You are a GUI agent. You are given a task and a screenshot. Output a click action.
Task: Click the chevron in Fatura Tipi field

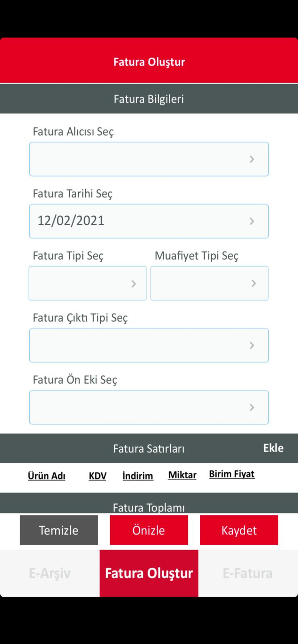134,284
